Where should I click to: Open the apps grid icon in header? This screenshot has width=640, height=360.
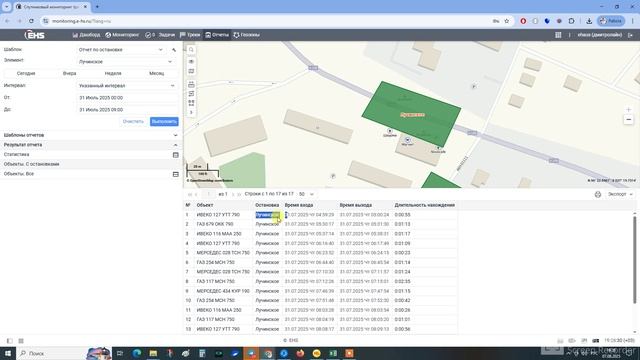click(x=558, y=35)
